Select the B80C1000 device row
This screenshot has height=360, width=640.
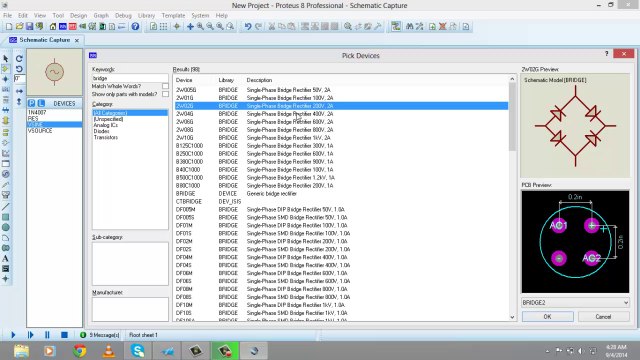[342, 185]
